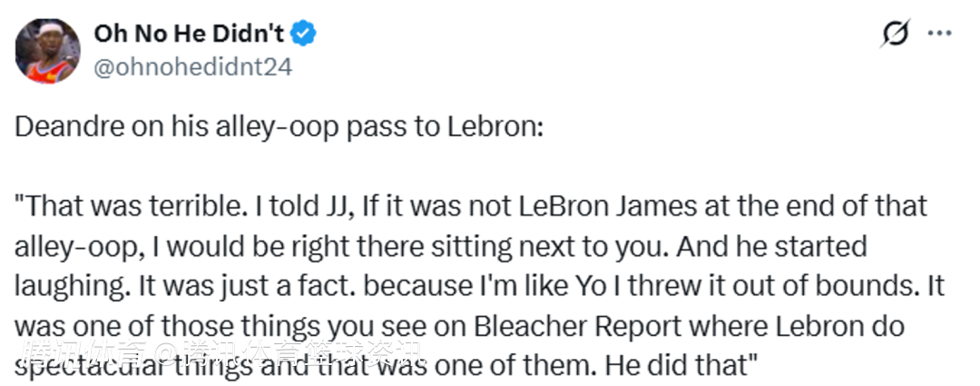The height and width of the screenshot is (386, 980).
Task: Click the Grok slashed-circle icon
Action: coord(895,35)
